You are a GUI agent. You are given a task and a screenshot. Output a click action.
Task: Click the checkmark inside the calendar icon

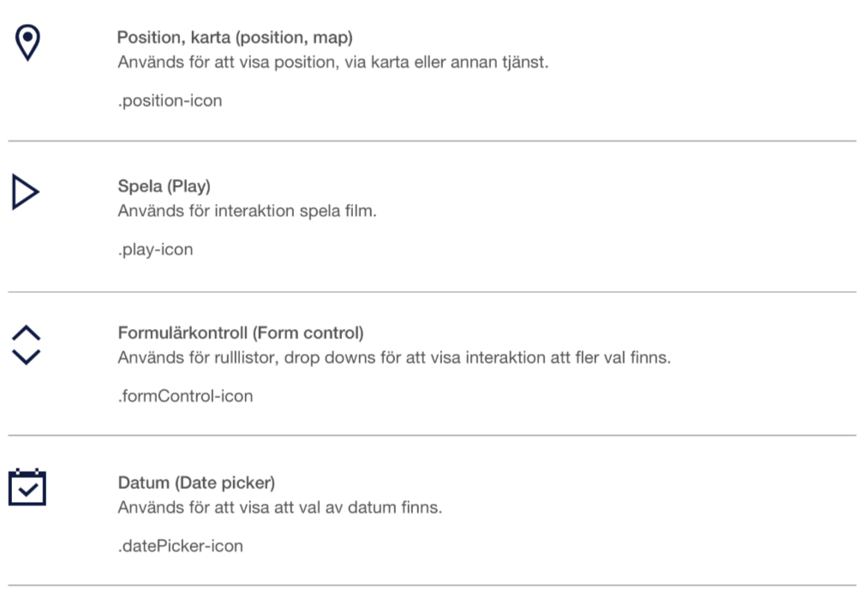(27, 489)
